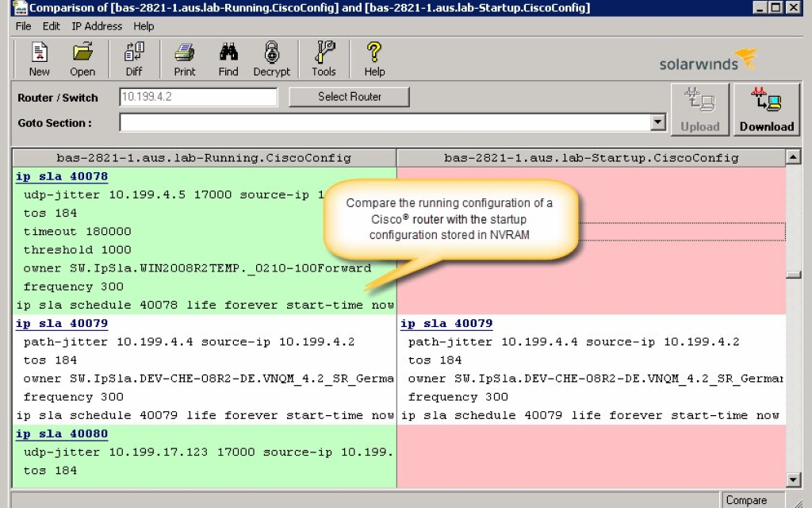Click the Select Router button

tap(350, 97)
